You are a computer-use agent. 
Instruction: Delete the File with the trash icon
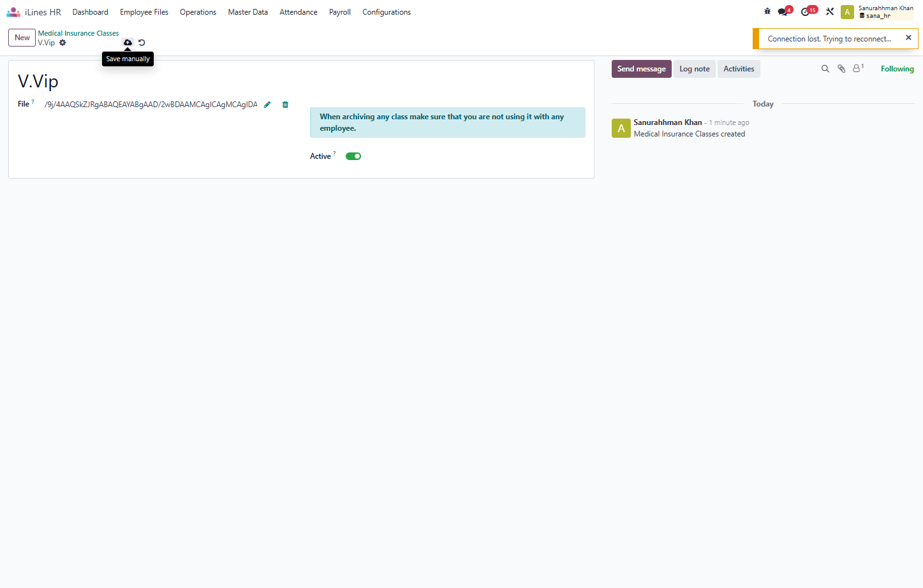coord(285,105)
